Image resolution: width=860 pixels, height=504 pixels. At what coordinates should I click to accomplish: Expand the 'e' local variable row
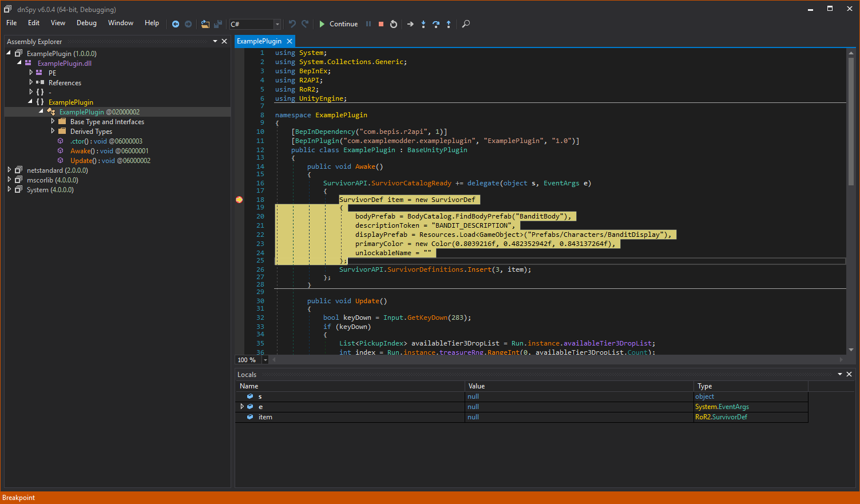pyautogui.click(x=242, y=407)
